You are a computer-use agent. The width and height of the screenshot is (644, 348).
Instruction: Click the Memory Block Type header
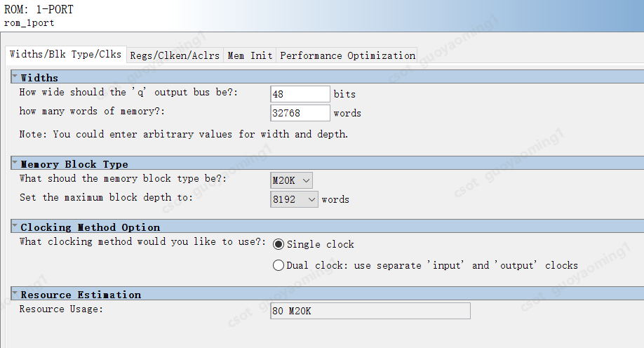click(x=74, y=163)
